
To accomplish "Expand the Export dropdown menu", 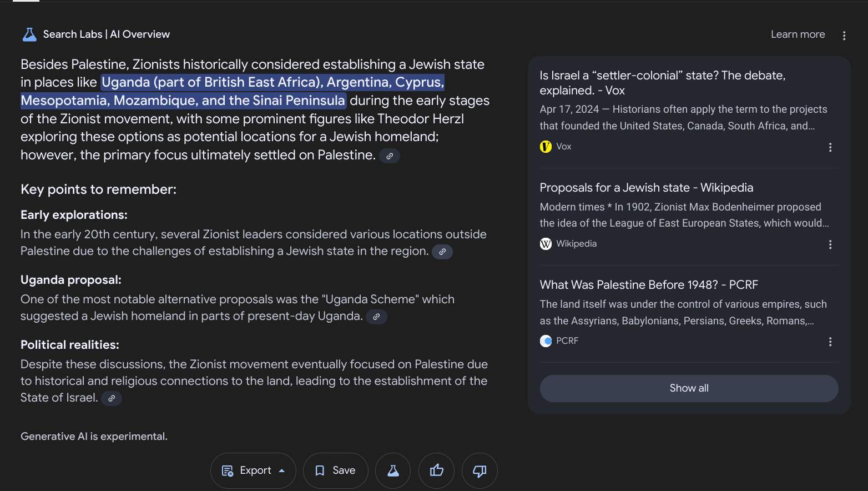I will [x=253, y=470].
